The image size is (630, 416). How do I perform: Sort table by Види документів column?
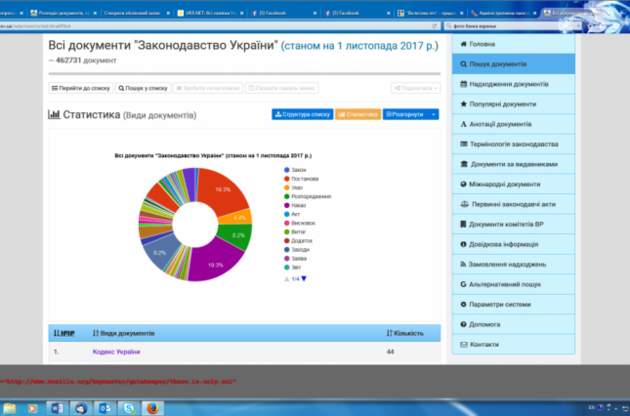[x=123, y=332]
